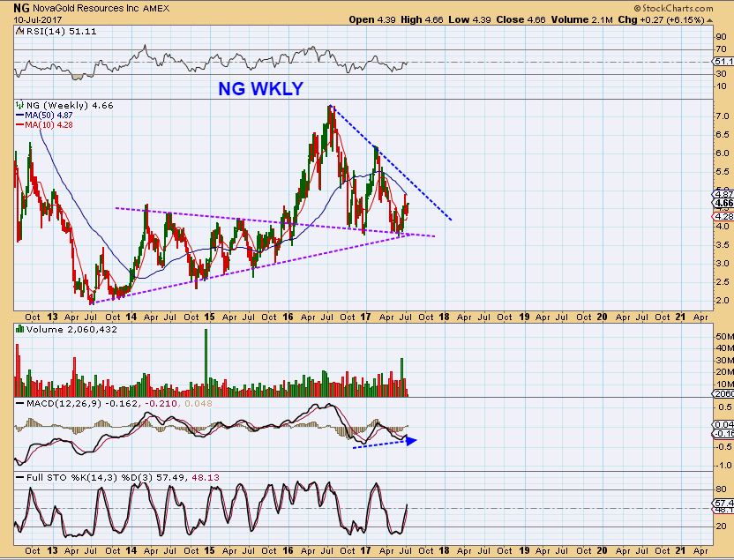
Task: Click the 7.0 price axis label
Action: tap(723, 116)
